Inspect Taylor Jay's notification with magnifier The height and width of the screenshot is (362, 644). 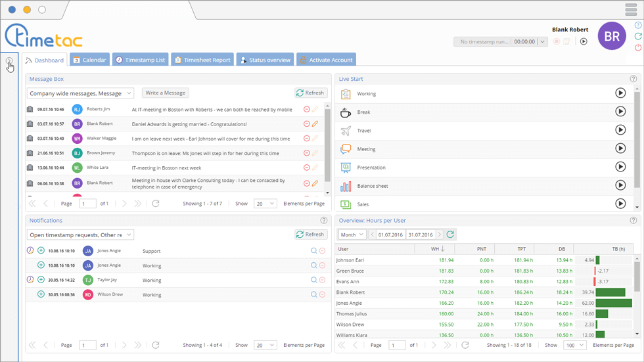coord(313,280)
